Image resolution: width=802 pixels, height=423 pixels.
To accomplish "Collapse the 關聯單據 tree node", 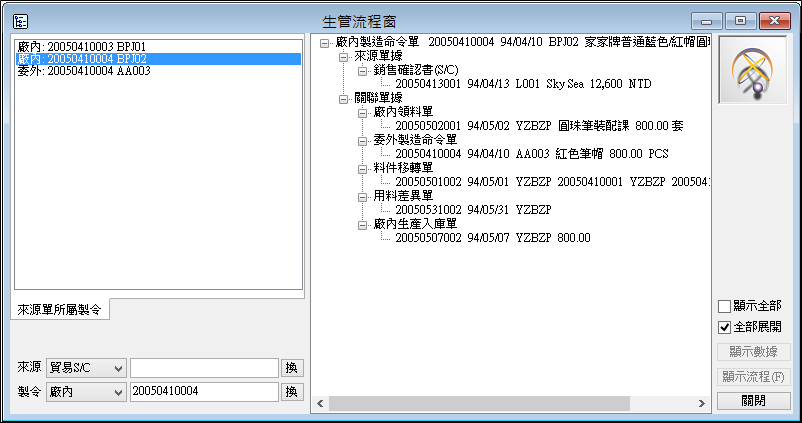I will point(343,98).
